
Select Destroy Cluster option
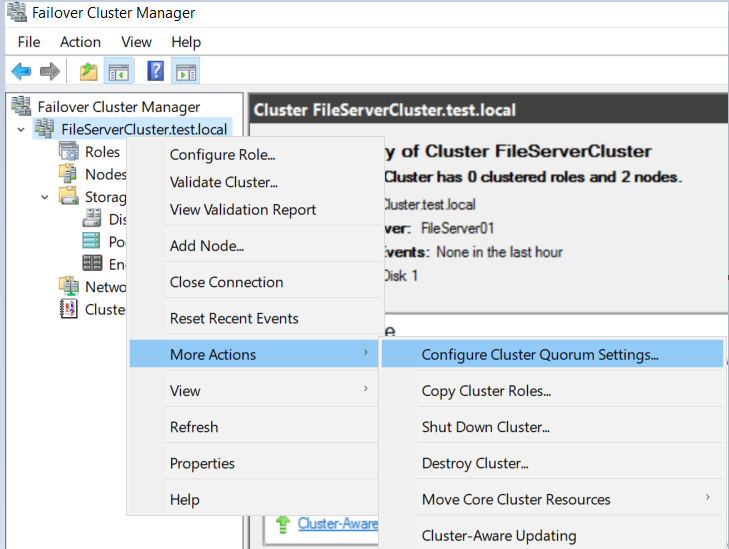[475, 463]
